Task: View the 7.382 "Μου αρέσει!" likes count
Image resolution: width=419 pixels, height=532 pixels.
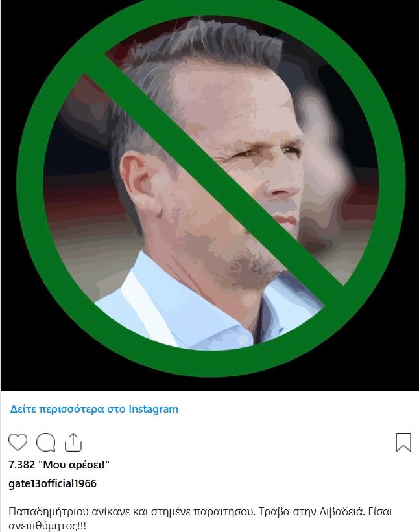Action: (59, 465)
